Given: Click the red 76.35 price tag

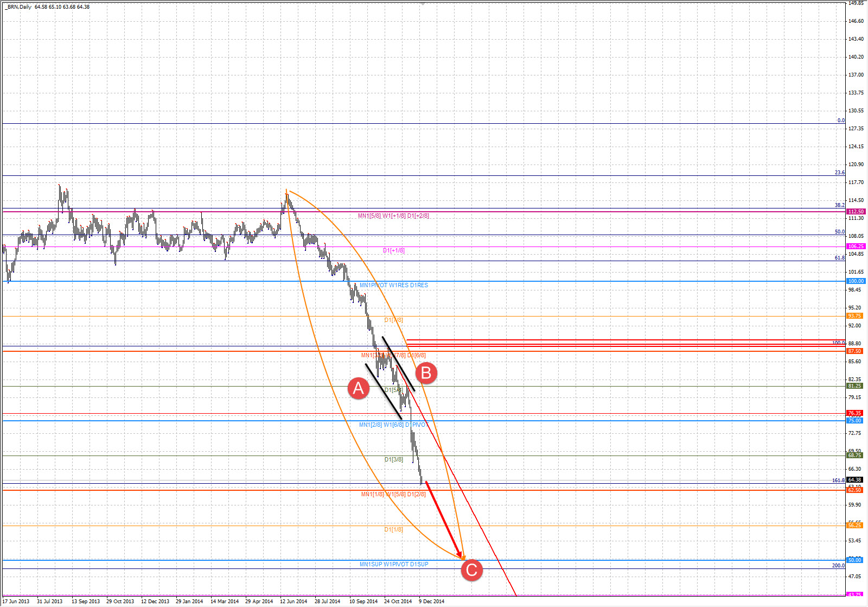Looking at the screenshot, I should (855, 413).
